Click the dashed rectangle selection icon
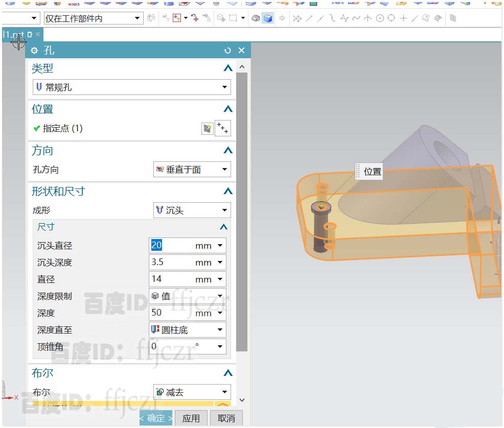 click(x=233, y=18)
